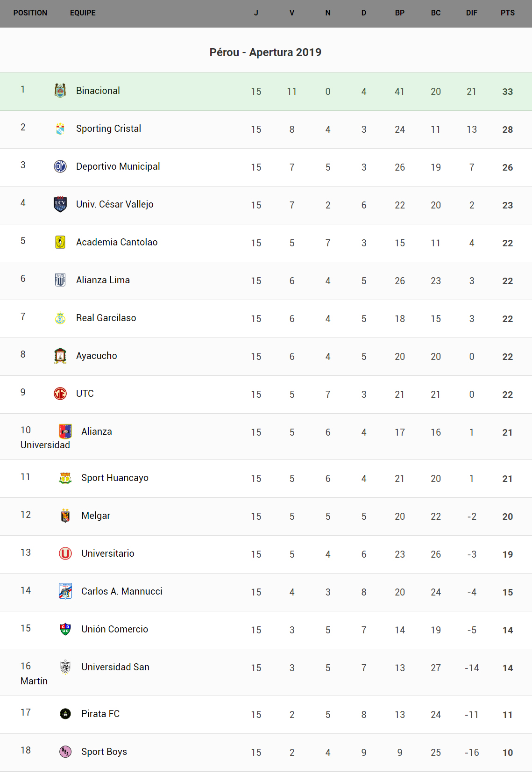Open the Sport Huancayo team link

pyautogui.click(x=115, y=478)
